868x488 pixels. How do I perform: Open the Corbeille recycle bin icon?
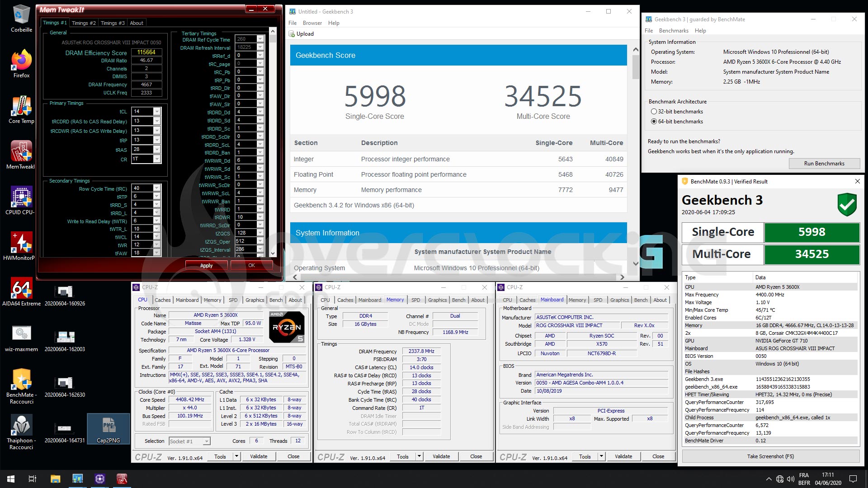pyautogui.click(x=21, y=19)
